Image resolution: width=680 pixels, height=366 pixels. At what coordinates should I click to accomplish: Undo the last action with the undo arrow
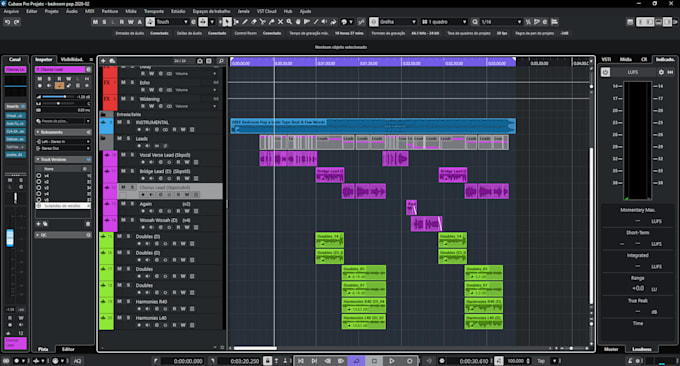[7, 22]
